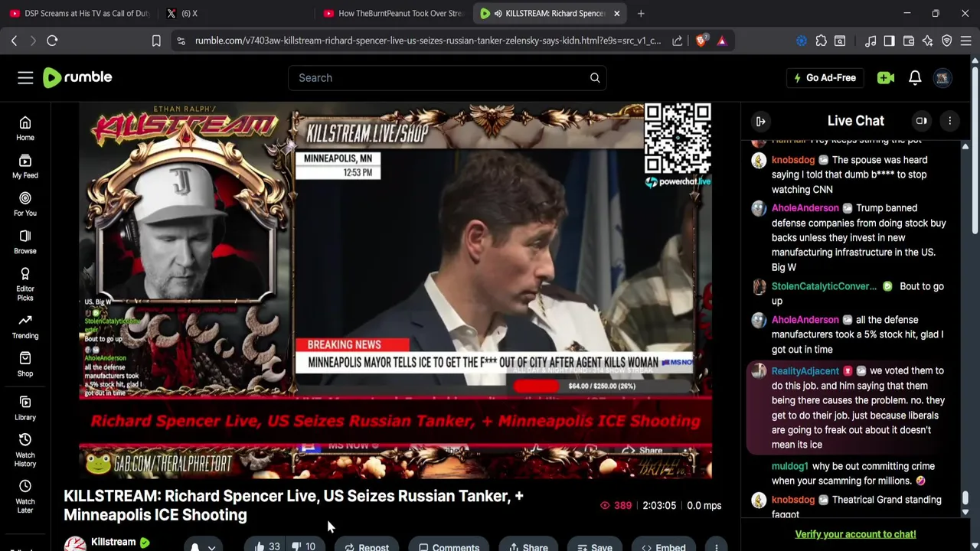Viewport: 980px width, 551px height.
Task: Open Shop in the sidebar
Action: (25, 364)
